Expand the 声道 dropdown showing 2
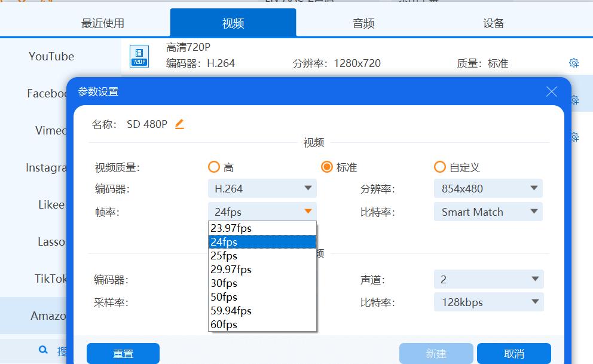The image size is (593, 364). point(488,279)
